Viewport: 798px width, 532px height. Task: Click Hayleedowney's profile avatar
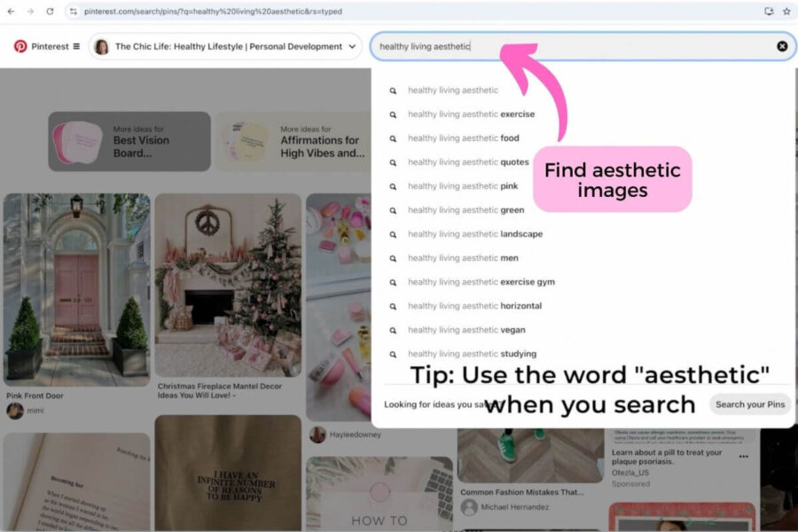tap(317, 434)
